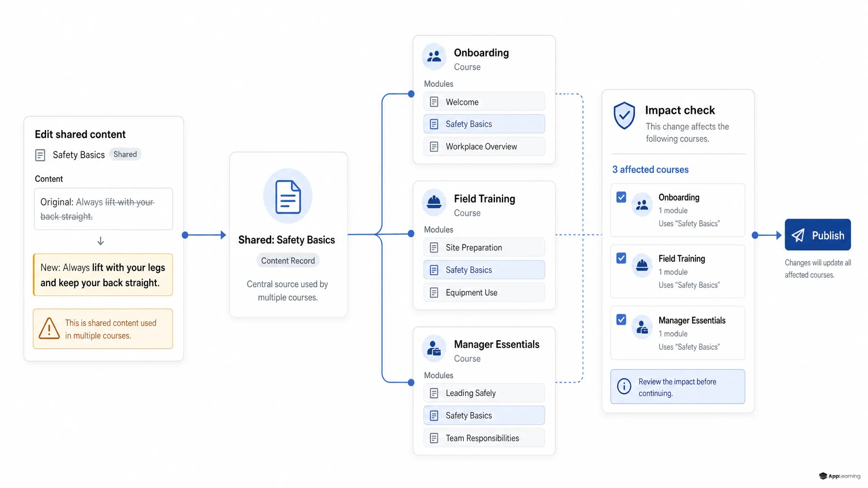Click the Field Training icon in Impact check list
The image size is (868, 488).
[642, 266]
